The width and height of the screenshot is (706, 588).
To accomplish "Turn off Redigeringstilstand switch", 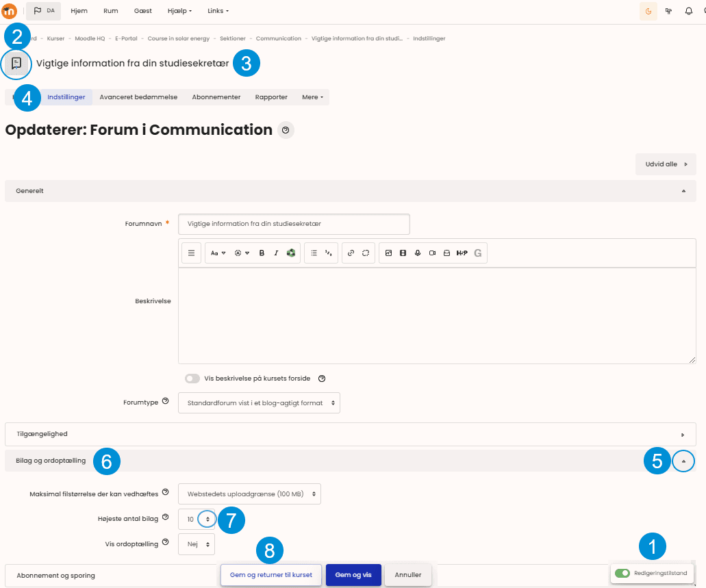I will pos(622,573).
